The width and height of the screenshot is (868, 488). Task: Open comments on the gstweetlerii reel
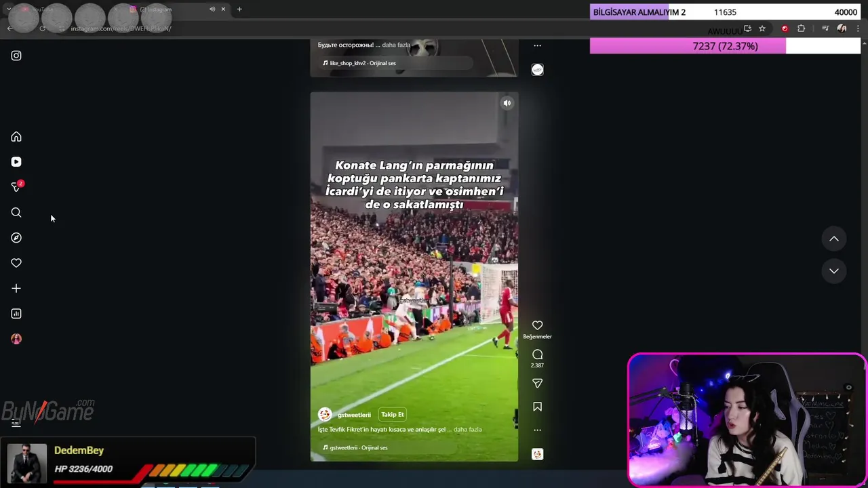click(x=537, y=354)
